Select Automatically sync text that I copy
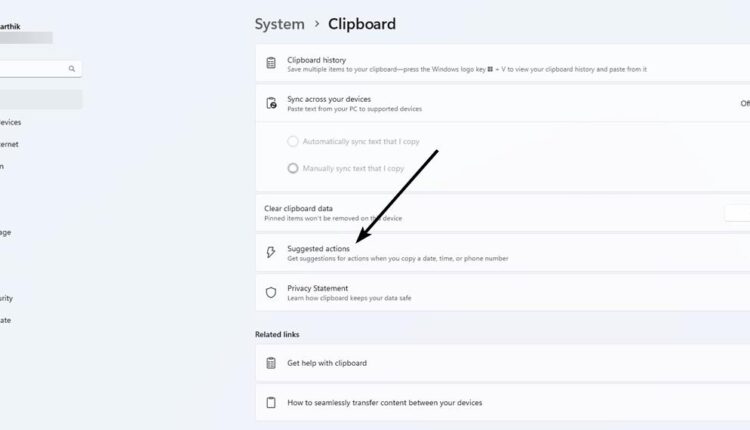The width and height of the screenshot is (750, 430). pyautogui.click(x=293, y=142)
